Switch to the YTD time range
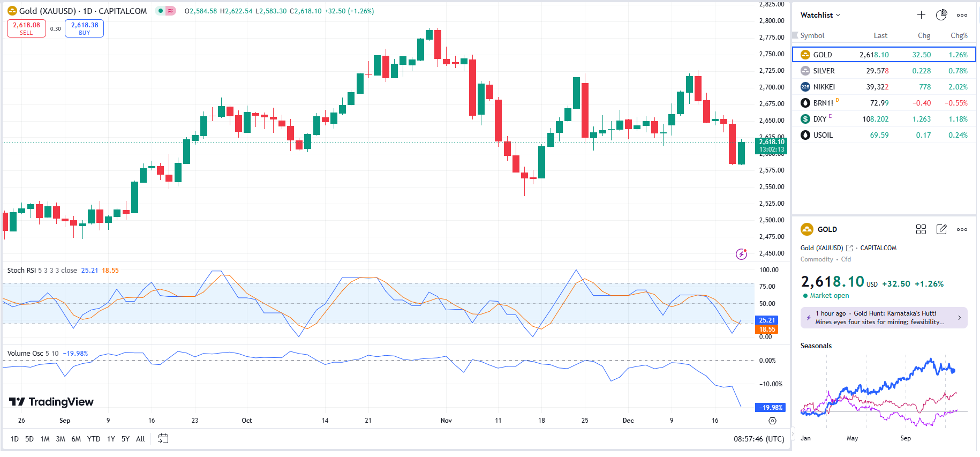Screen dimensions: 980x457 [x=94, y=439]
